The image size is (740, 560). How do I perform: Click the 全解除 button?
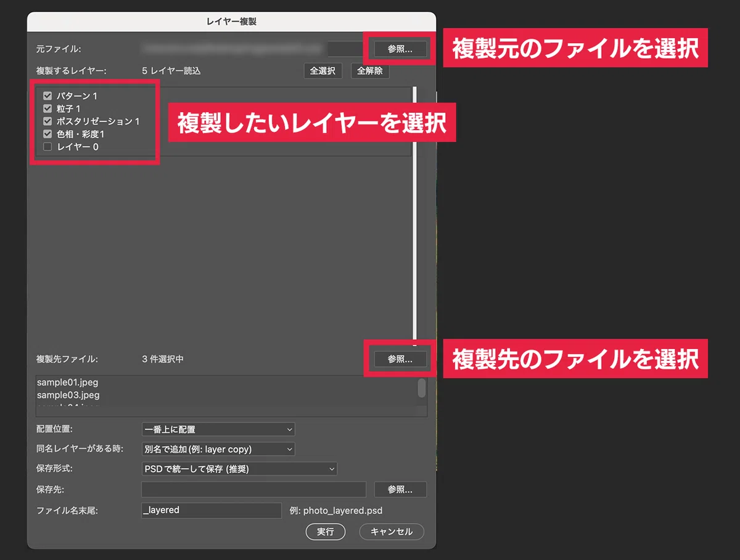coord(370,71)
